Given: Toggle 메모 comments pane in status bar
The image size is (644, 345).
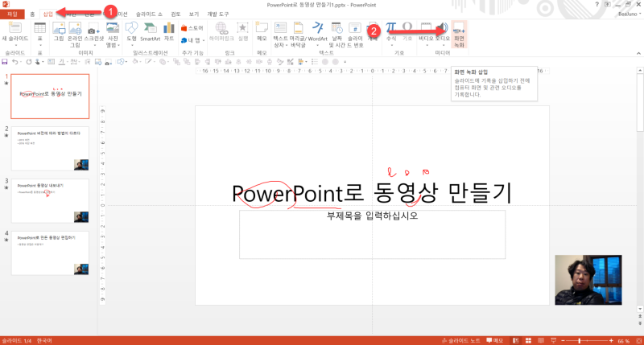Looking at the screenshot, I should click(495, 341).
